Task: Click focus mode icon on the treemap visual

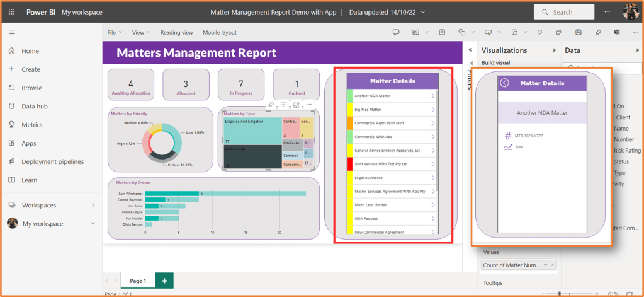Action: tap(296, 105)
